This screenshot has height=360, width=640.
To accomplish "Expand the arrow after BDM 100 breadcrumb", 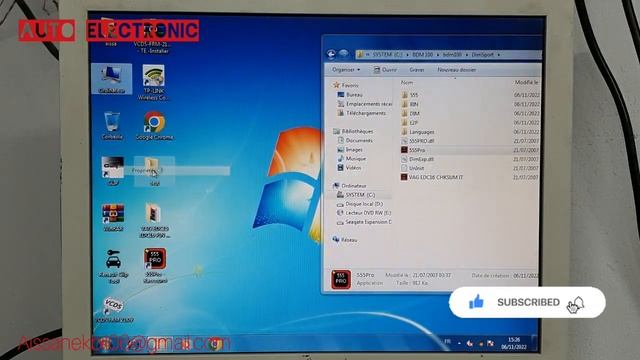I will pyautogui.click(x=438, y=54).
